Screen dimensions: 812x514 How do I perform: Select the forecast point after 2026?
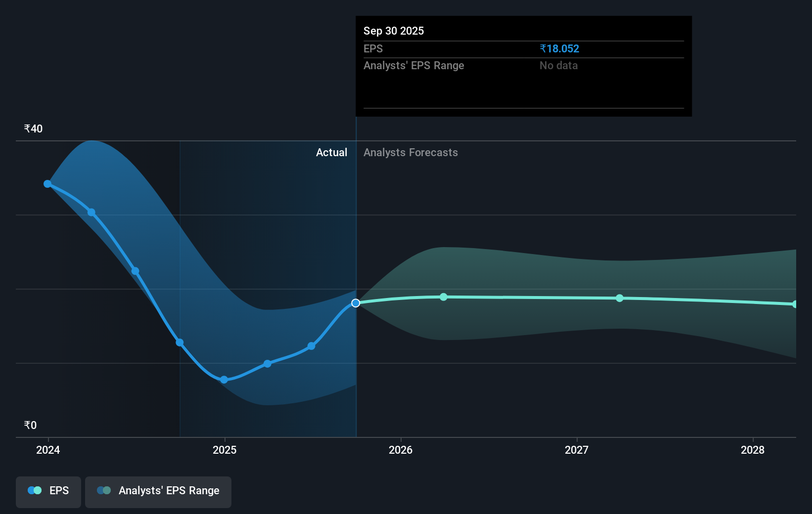[x=444, y=297]
